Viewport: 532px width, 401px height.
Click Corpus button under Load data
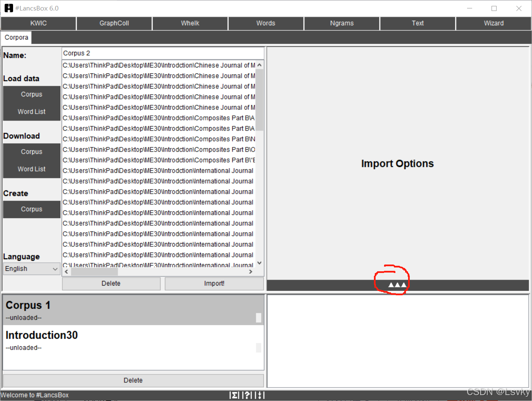pyautogui.click(x=32, y=94)
